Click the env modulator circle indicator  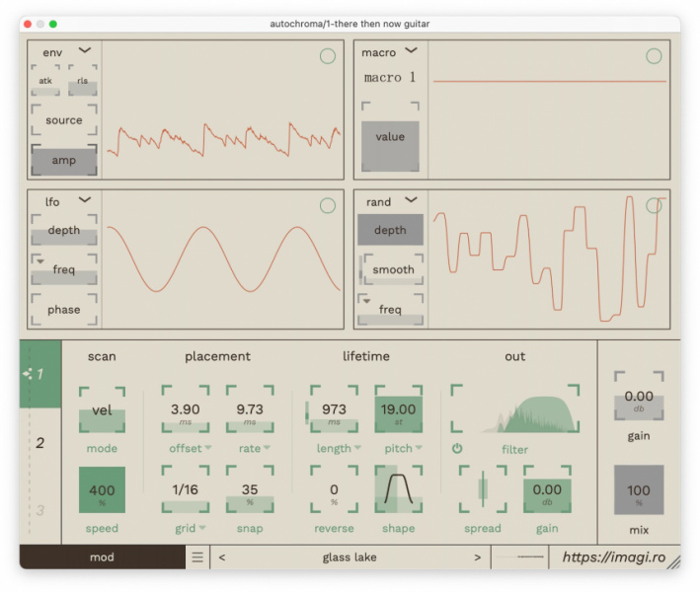coord(328,56)
